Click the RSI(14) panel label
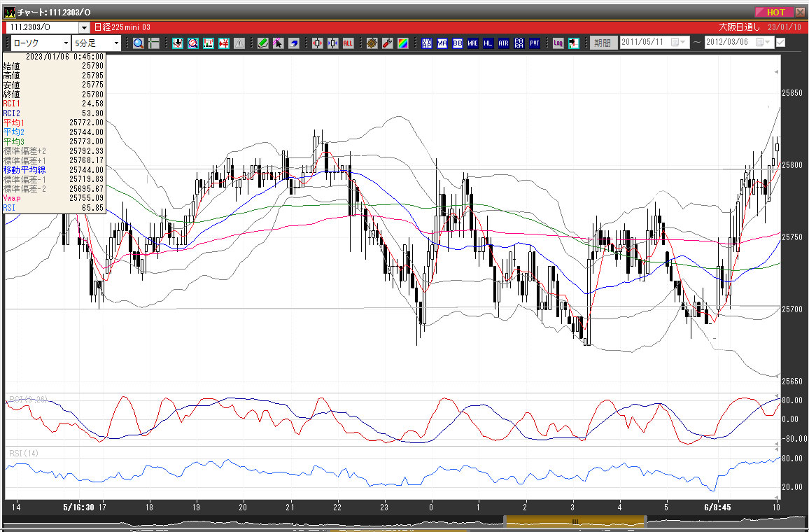 [x=24, y=453]
